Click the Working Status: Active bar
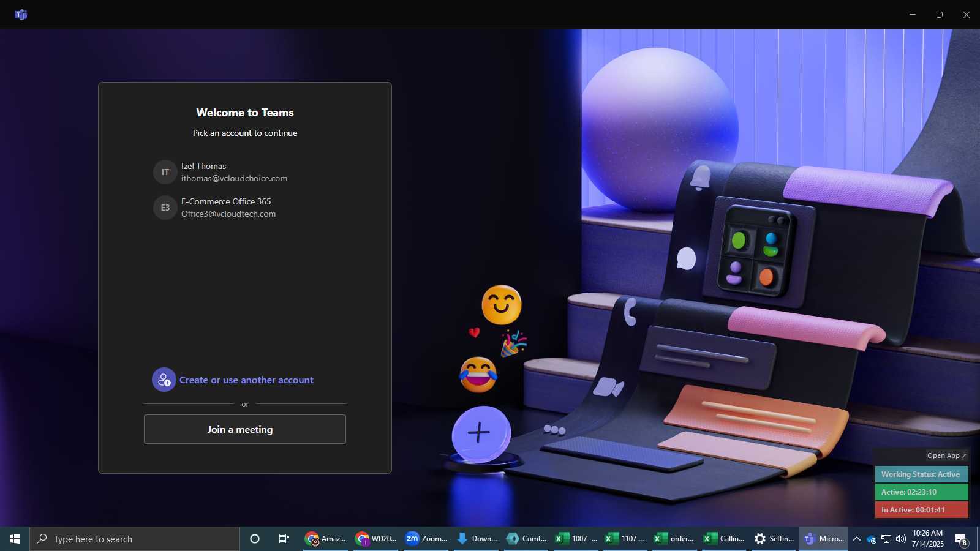 921,474
